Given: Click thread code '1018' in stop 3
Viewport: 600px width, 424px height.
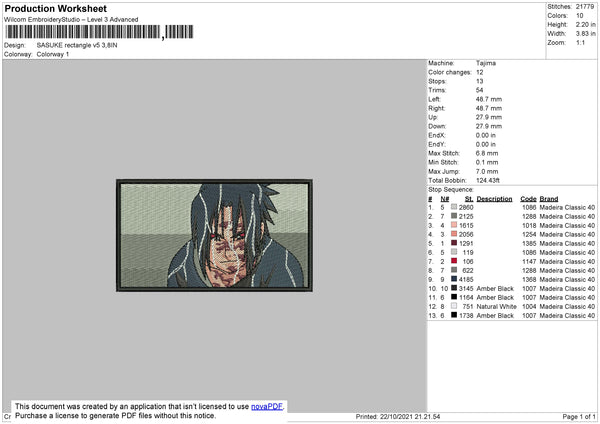Looking at the screenshot, I should 529,225.
